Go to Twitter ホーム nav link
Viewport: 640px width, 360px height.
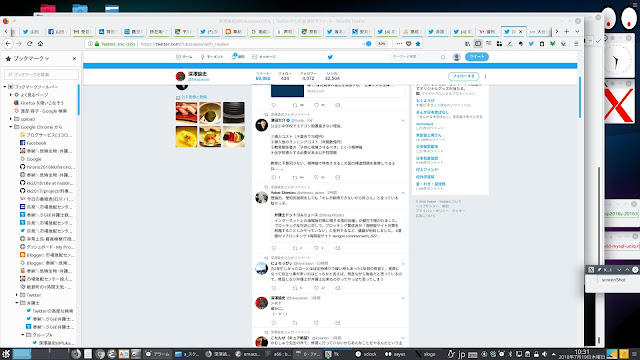click(x=184, y=57)
